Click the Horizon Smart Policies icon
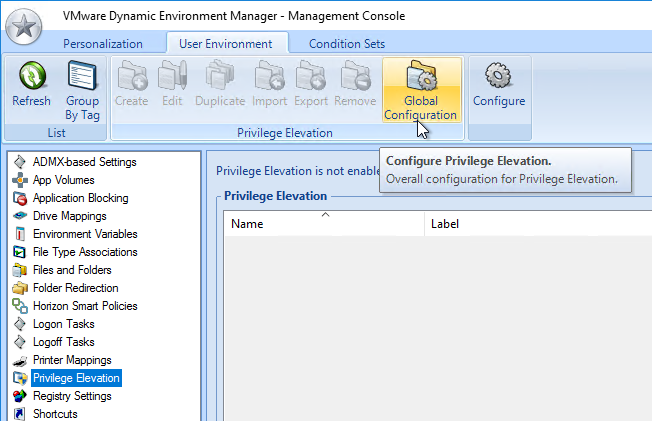 [20, 306]
